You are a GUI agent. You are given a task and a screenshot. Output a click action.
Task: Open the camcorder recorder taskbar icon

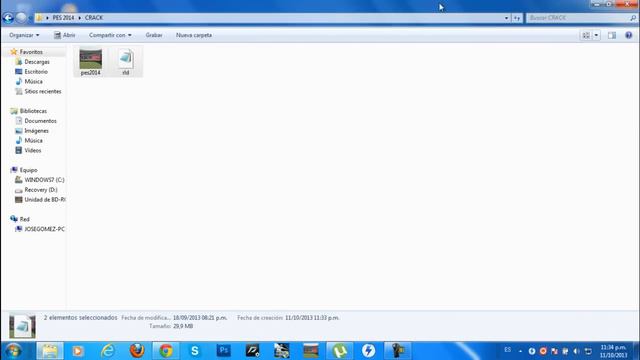[x=398, y=351]
